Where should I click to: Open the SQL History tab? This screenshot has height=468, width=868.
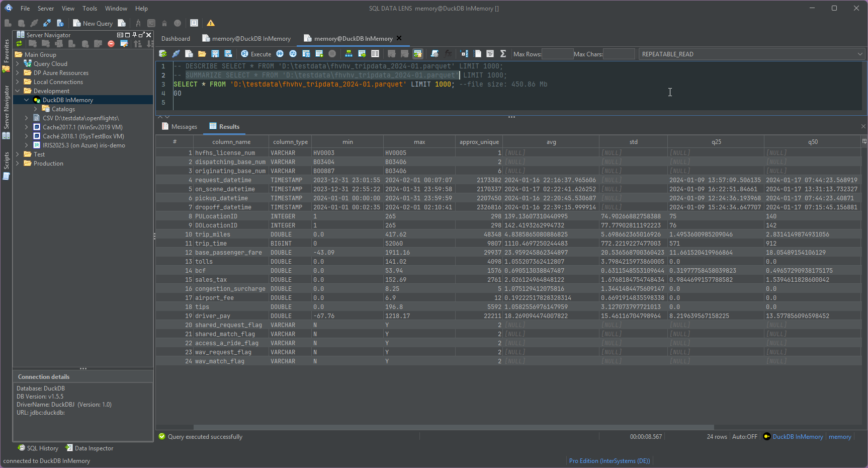(x=38, y=448)
